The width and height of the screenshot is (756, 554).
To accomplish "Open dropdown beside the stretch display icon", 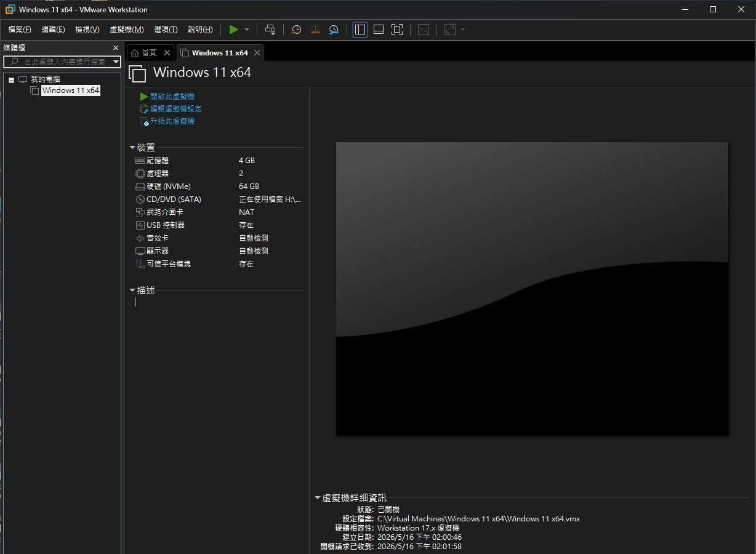I will [463, 30].
